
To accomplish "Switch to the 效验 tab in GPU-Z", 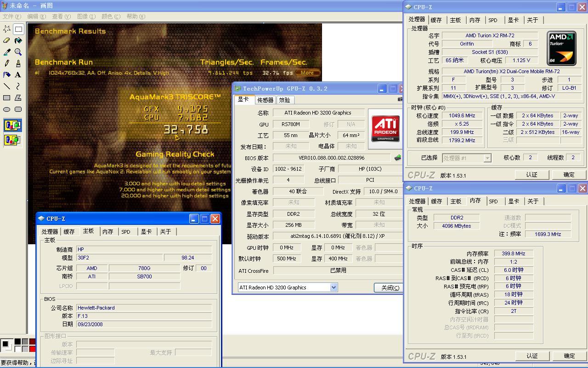I will 285,100.
